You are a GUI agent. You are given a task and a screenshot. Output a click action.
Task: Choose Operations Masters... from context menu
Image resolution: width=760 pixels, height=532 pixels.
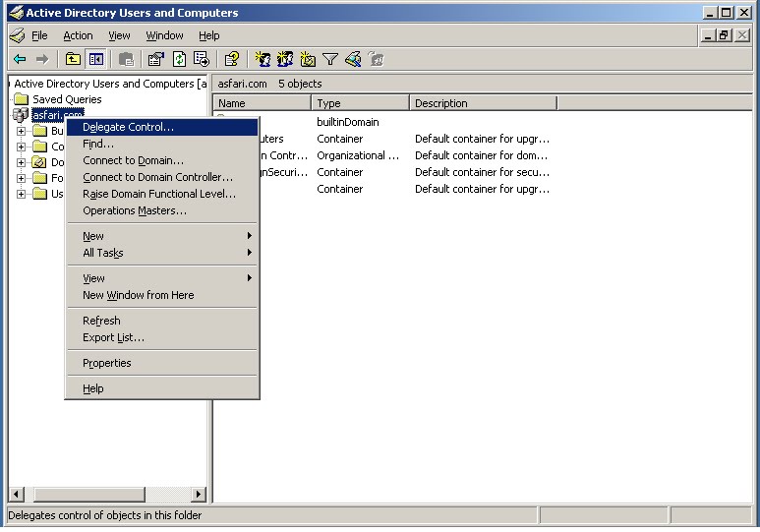[x=162, y=211]
